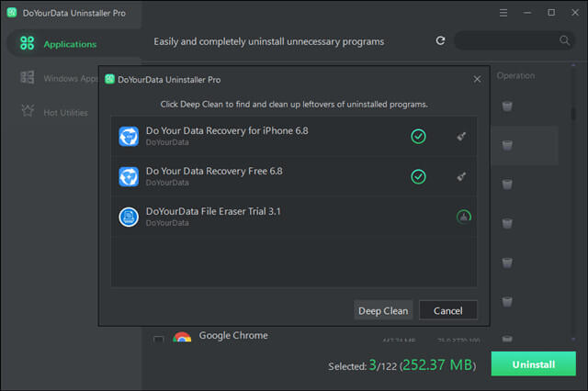Click the Google Chrome logo icon

click(182, 340)
